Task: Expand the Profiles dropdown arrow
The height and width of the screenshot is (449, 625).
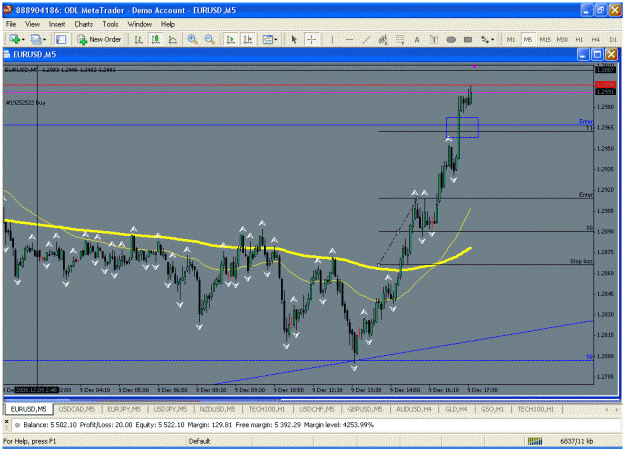Action: (x=44, y=39)
